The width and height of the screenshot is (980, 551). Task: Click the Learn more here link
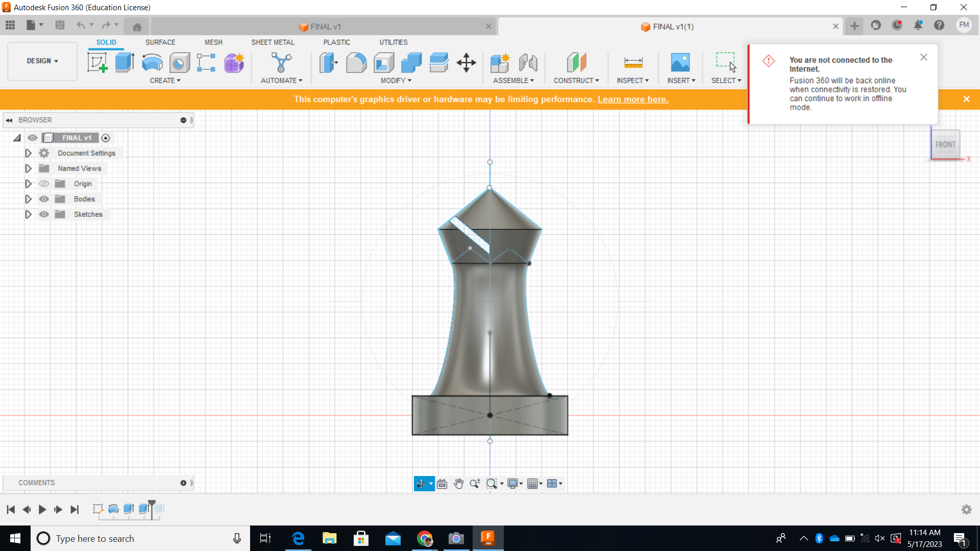633,99
